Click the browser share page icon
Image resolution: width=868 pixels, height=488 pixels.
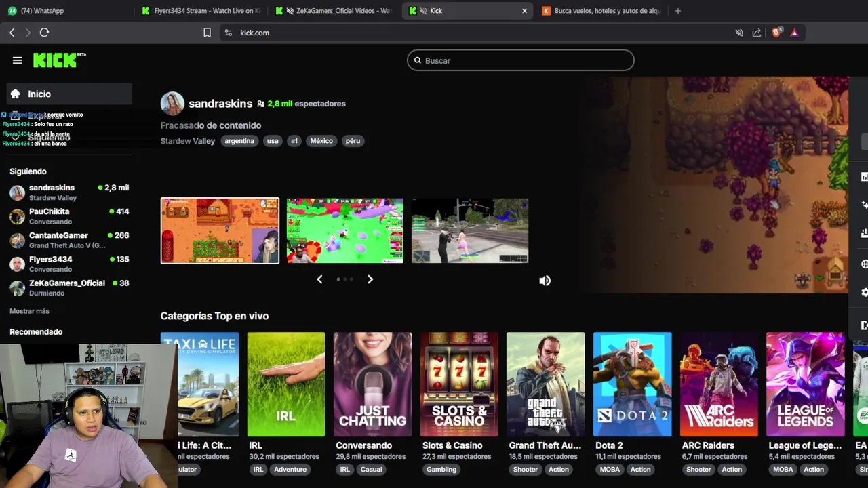757,33
